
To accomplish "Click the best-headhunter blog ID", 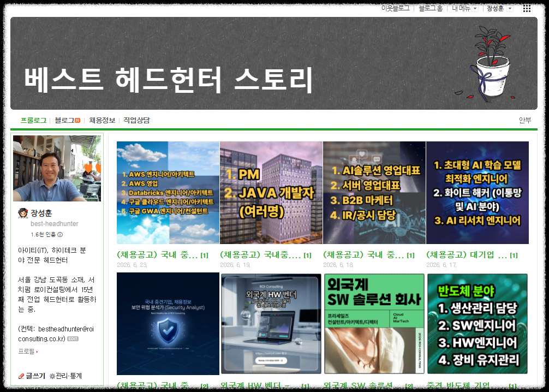I will pyautogui.click(x=54, y=224).
